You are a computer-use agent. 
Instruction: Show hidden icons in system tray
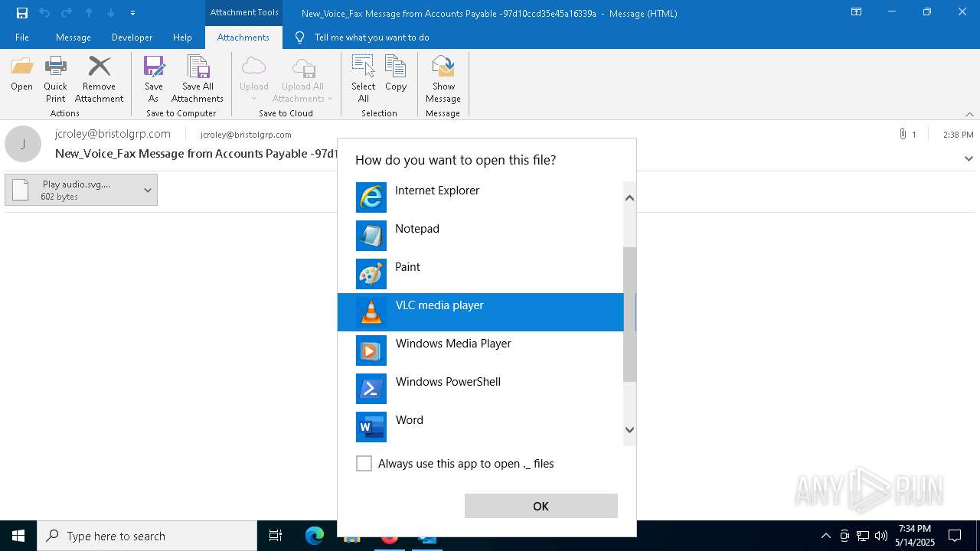pos(825,536)
